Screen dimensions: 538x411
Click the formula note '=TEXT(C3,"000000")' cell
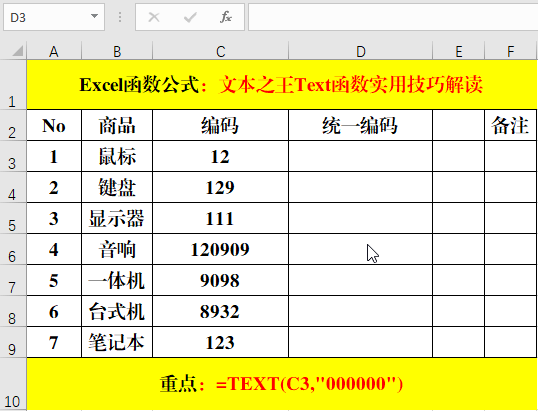(x=281, y=384)
